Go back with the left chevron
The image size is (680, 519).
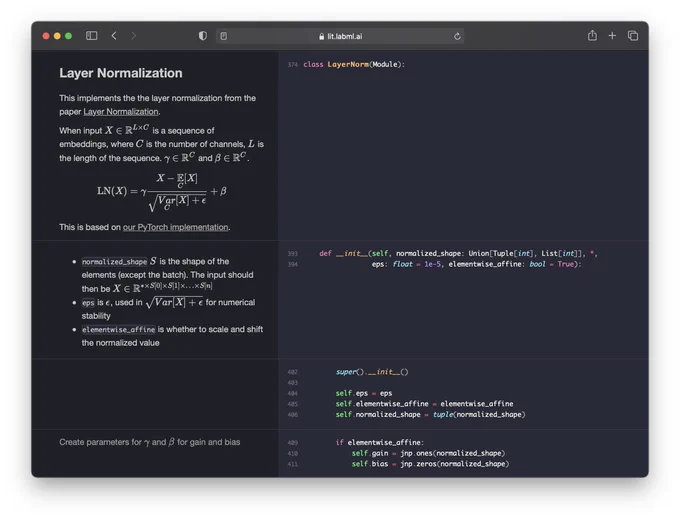tap(114, 36)
